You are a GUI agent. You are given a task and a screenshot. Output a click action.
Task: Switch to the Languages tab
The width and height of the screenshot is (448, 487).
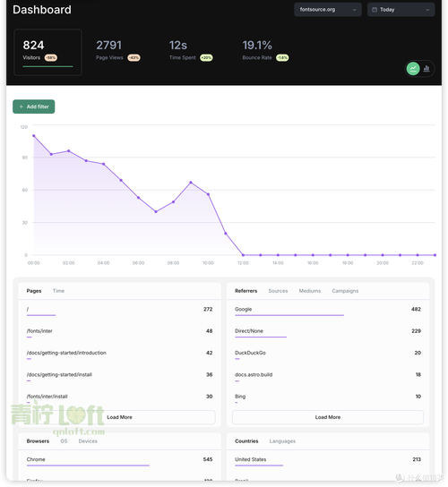coord(282,441)
